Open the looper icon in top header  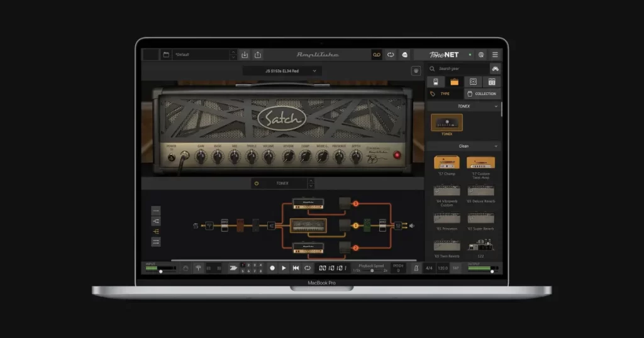[x=391, y=55]
